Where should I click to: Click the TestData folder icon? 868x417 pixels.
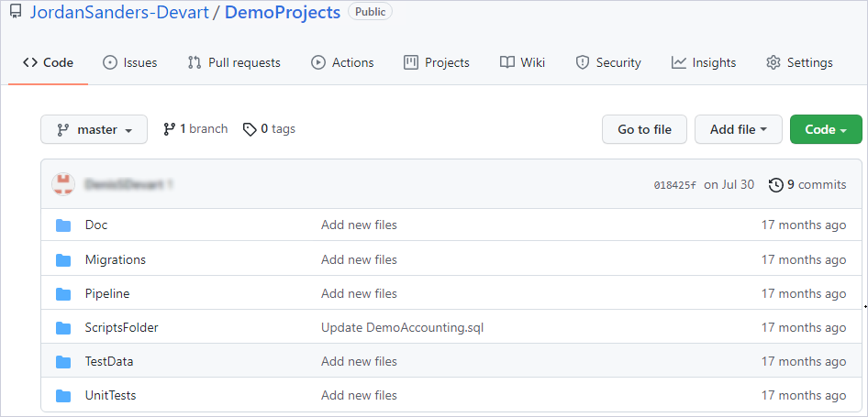coord(63,362)
